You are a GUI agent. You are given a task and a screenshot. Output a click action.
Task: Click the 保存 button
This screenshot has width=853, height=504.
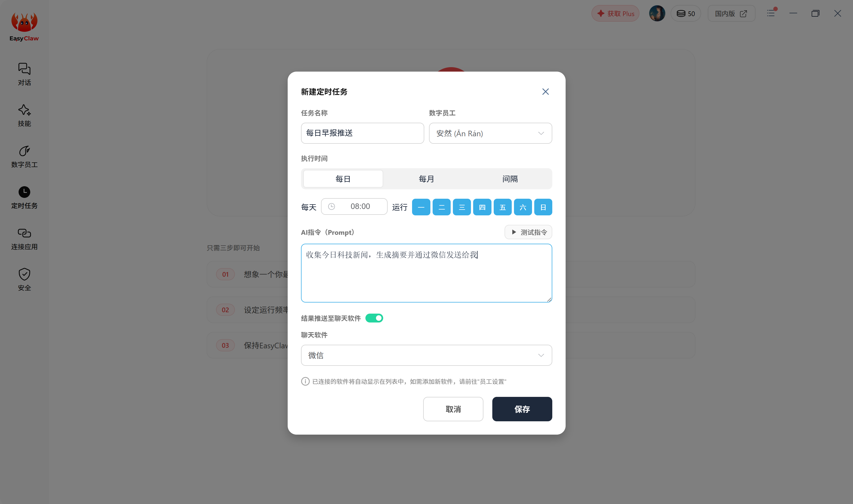click(522, 409)
